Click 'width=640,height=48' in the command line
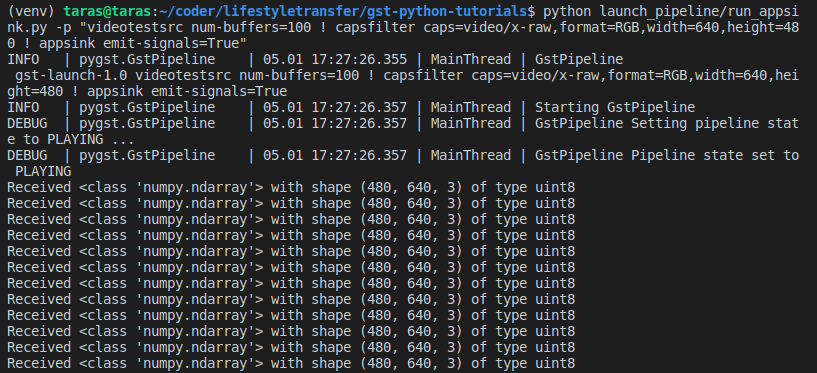The width and height of the screenshot is (817, 373). point(722,27)
